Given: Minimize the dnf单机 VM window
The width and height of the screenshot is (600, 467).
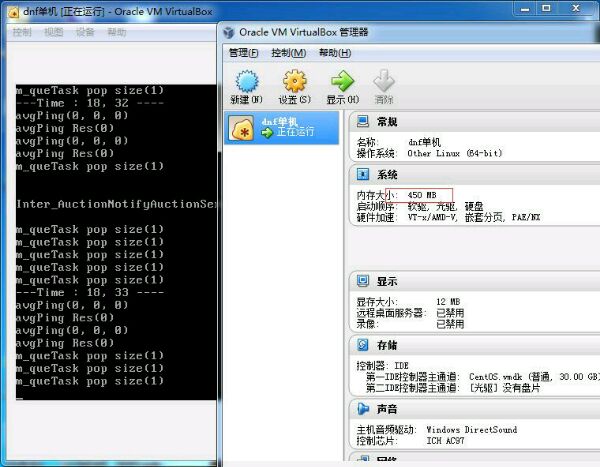Looking at the screenshot, I should [x=525, y=8].
